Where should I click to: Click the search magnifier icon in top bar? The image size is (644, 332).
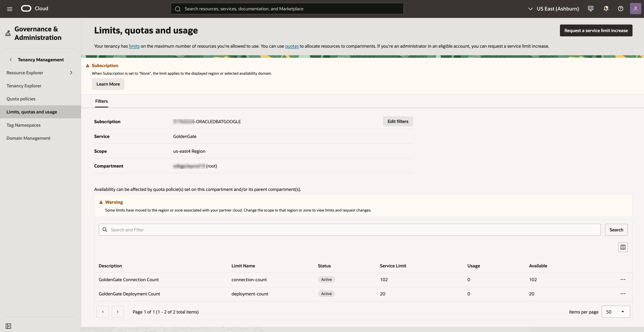tap(178, 9)
